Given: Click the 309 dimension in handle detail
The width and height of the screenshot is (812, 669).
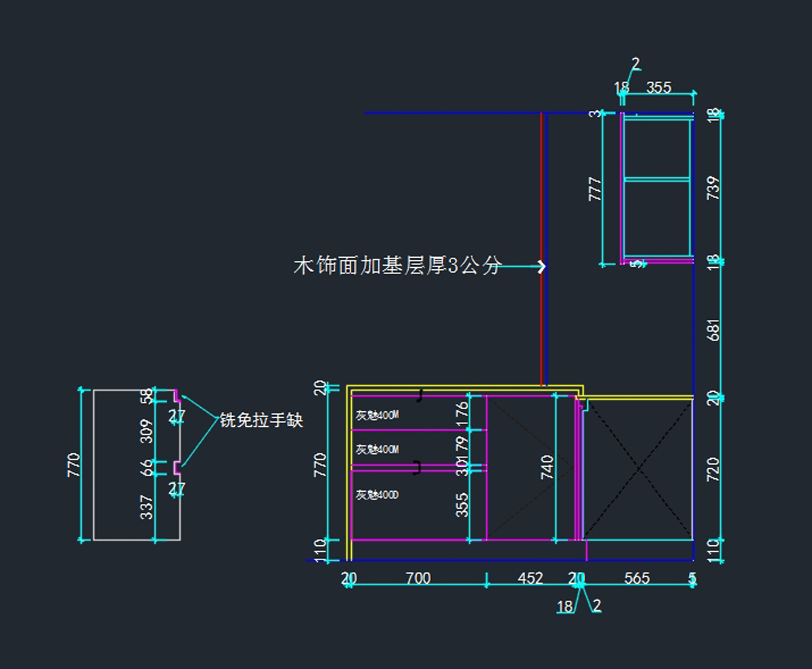Looking at the screenshot, I should coord(147,431).
